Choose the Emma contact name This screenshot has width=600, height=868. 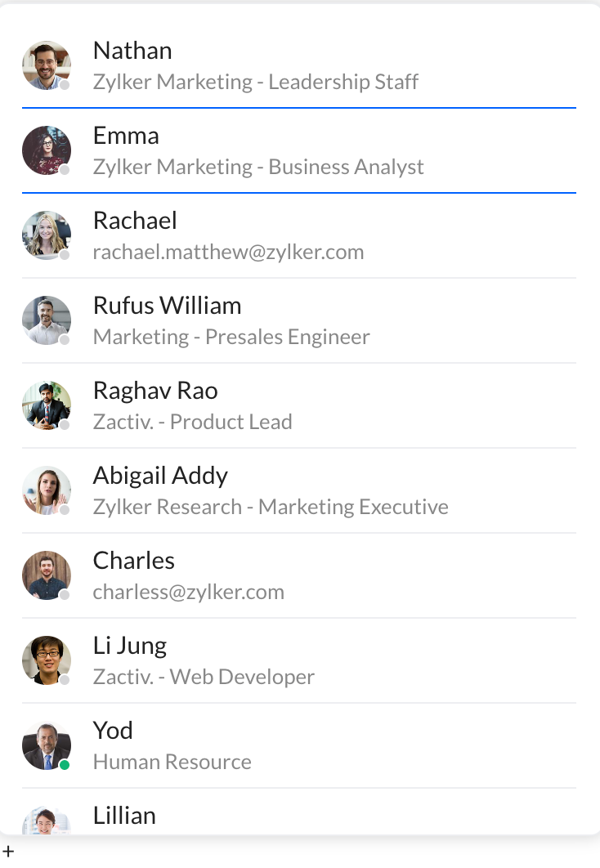pyautogui.click(x=126, y=136)
